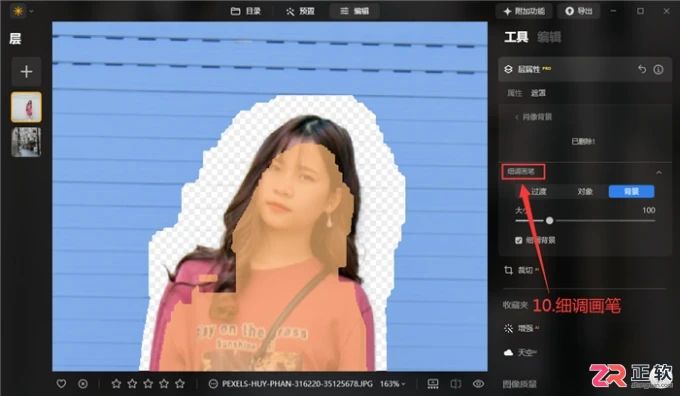This screenshot has height=396, width=680.
Task: Click the 图像质量 section heading
Action: (x=519, y=384)
